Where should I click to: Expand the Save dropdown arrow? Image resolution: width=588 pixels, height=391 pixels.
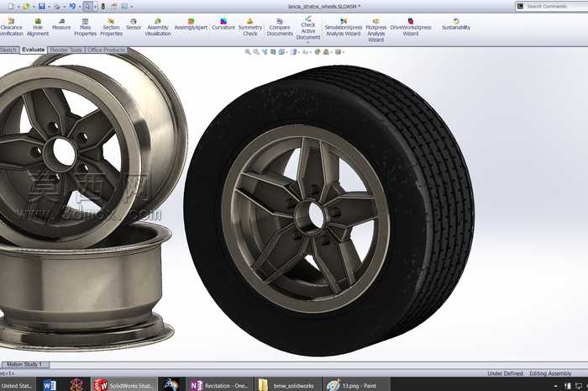click(49, 7)
